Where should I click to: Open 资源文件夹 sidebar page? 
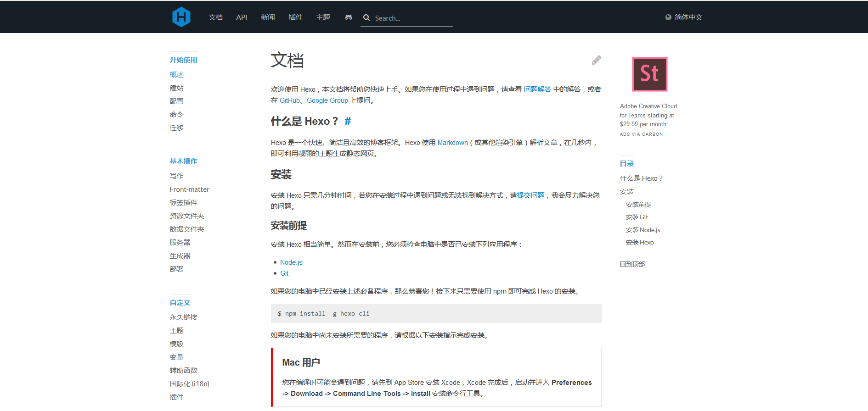pyautogui.click(x=187, y=216)
